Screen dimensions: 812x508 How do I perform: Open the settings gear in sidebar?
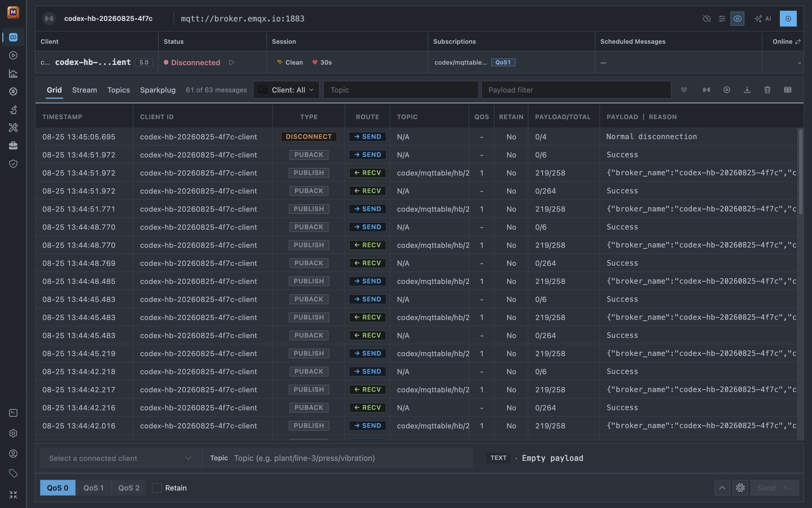(x=13, y=433)
